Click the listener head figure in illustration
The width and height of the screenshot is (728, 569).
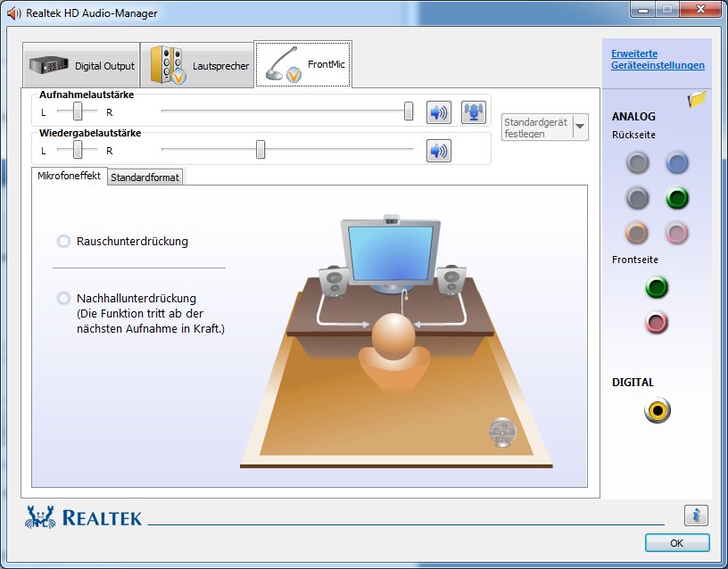393,336
